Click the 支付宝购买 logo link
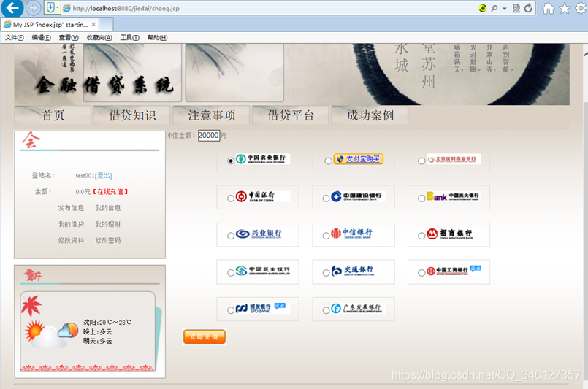588x389 pixels. coord(359,159)
